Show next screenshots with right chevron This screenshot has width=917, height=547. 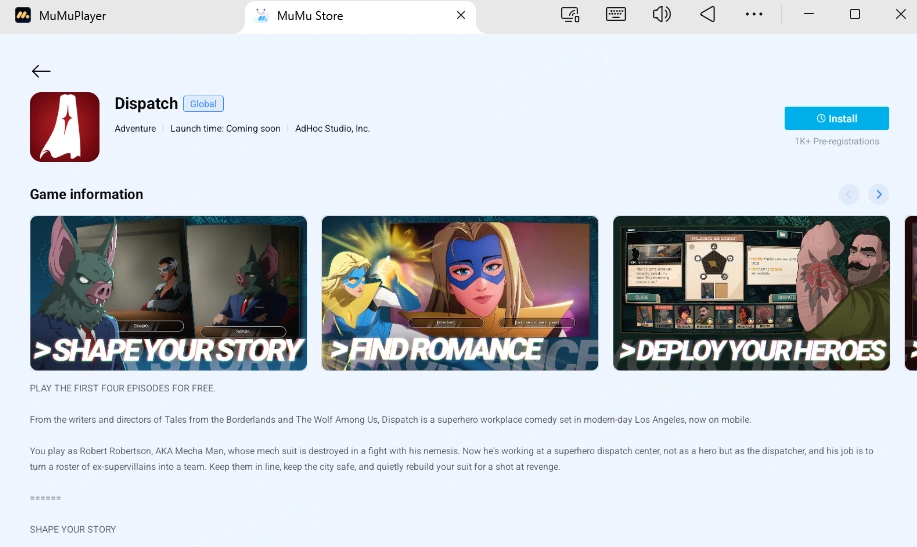coord(878,194)
